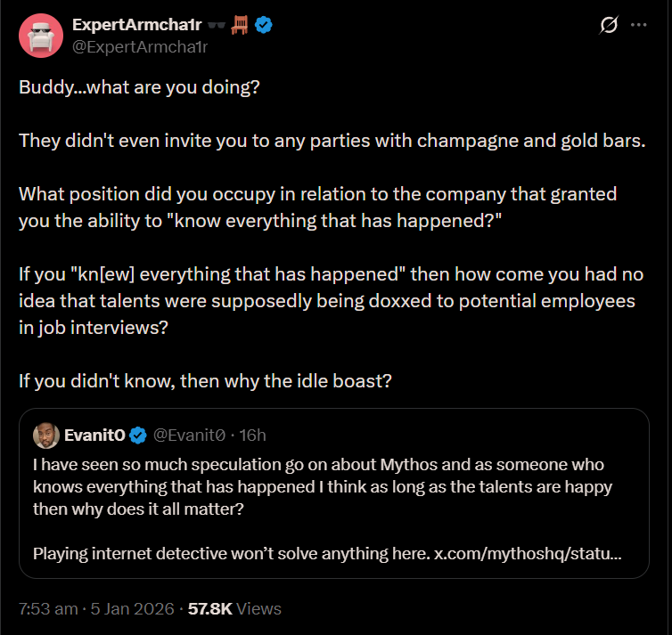Click the chair emoji beside the username
This screenshot has width=672, height=635.
239,25
